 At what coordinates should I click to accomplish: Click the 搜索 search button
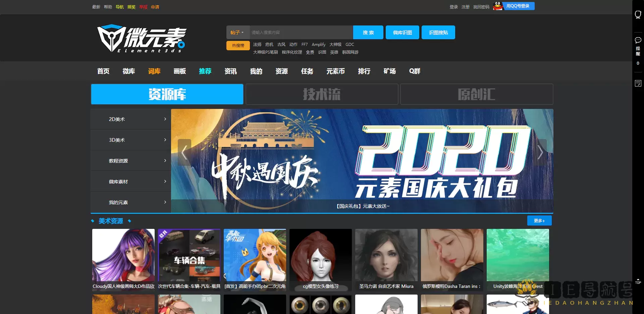pyautogui.click(x=368, y=32)
